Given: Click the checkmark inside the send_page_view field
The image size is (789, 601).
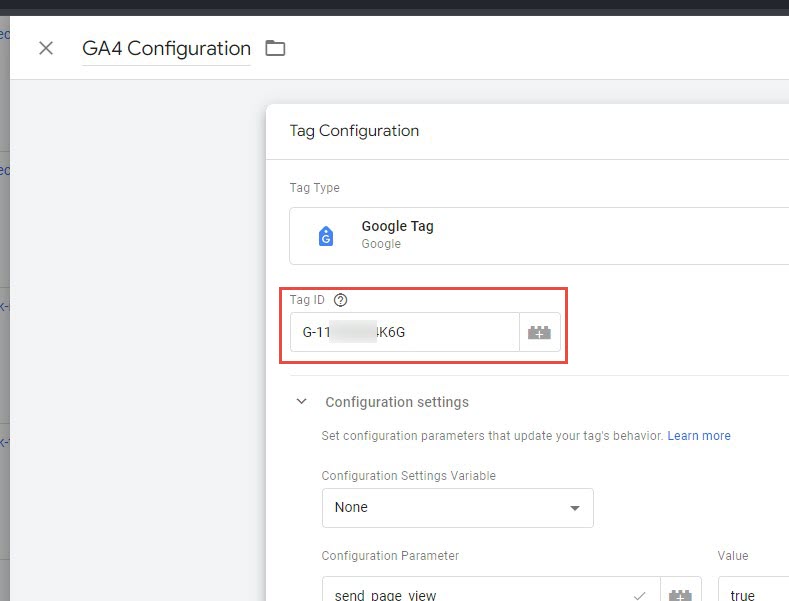Looking at the screenshot, I should pos(639,595).
